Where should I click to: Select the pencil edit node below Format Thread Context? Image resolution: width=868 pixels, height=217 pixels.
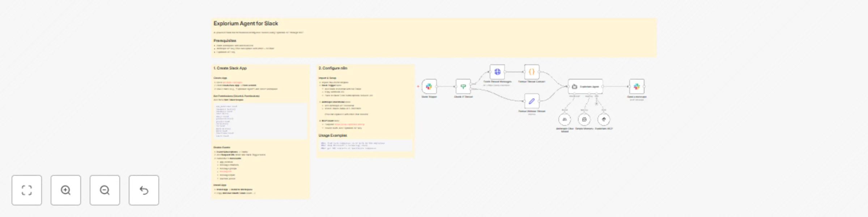click(x=532, y=101)
